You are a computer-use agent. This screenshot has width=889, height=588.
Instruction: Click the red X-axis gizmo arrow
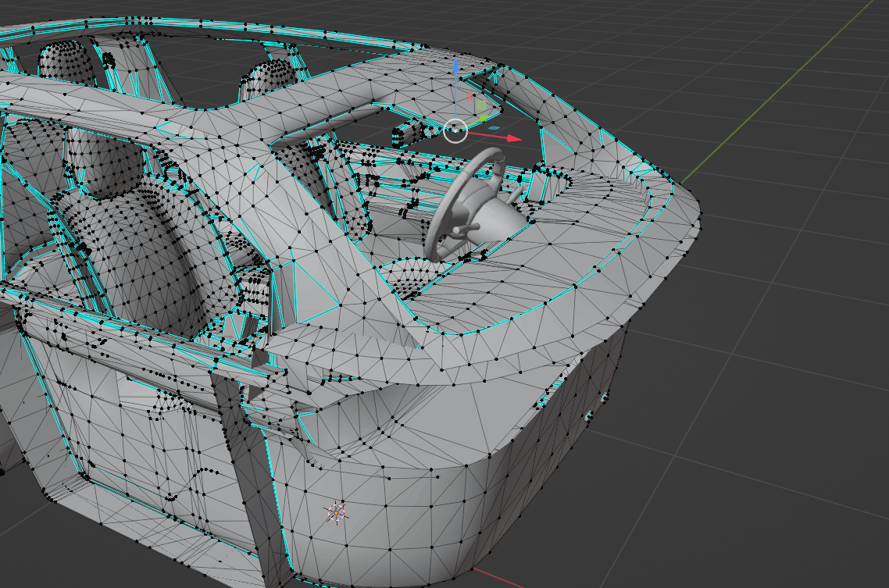pyautogui.click(x=512, y=138)
